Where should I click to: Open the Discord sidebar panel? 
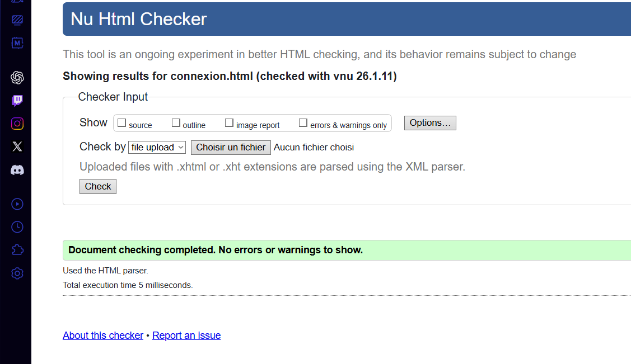[17, 170]
